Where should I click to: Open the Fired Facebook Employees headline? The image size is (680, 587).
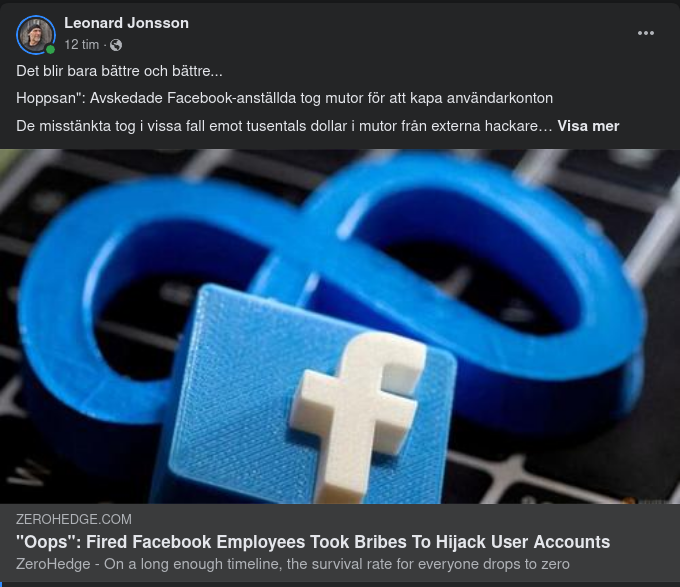(x=313, y=542)
